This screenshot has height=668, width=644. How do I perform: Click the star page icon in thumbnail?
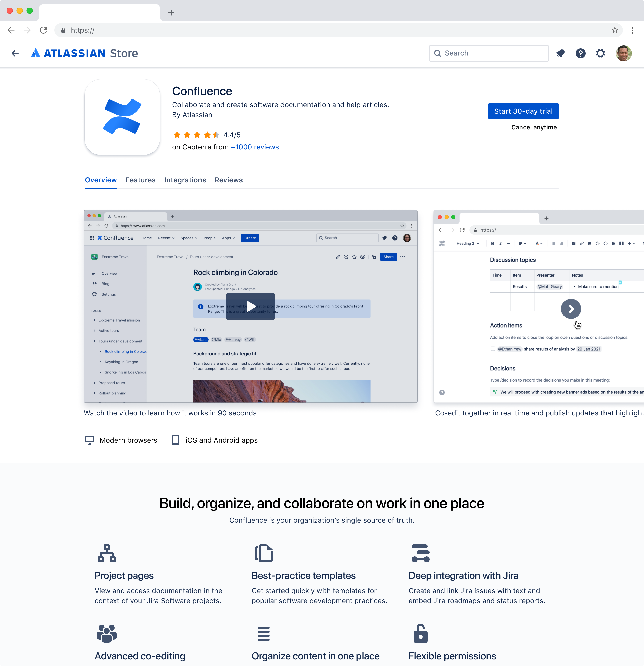pos(354,257)
